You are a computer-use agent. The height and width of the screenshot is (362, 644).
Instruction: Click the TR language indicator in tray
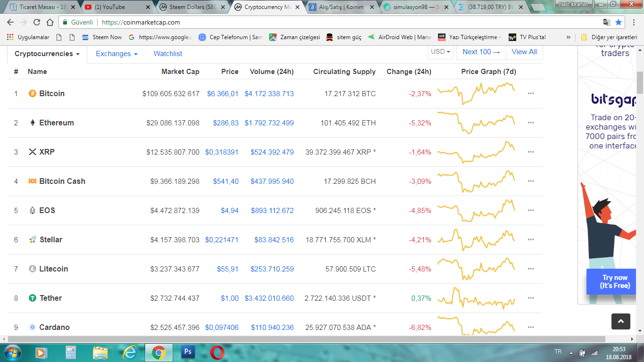tap(558, 352)
